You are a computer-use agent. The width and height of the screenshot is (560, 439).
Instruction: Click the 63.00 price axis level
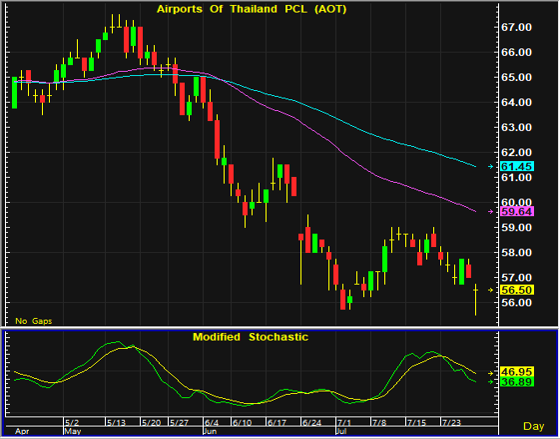coord(516,127)
